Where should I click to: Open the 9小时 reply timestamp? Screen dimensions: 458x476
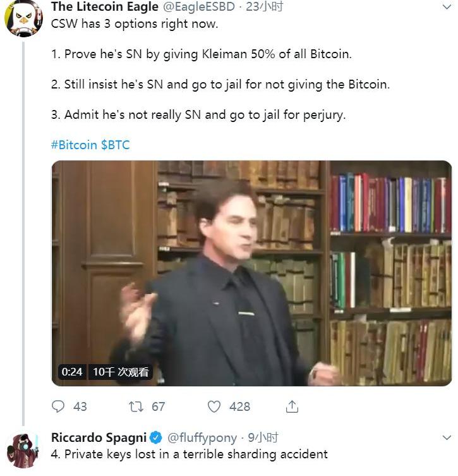click(263, 437)
